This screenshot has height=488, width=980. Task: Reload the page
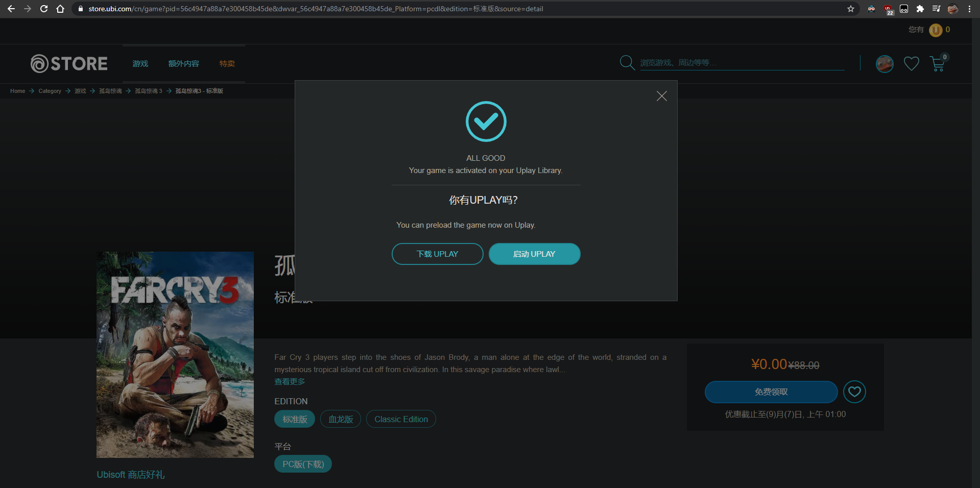(x=44, y=9)
